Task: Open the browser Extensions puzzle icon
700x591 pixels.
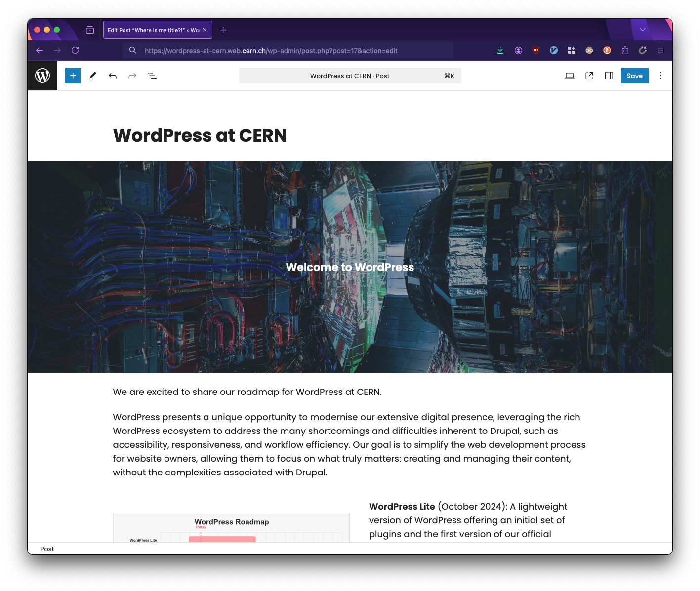Action: pyautogui.click(x=625, y=50)
